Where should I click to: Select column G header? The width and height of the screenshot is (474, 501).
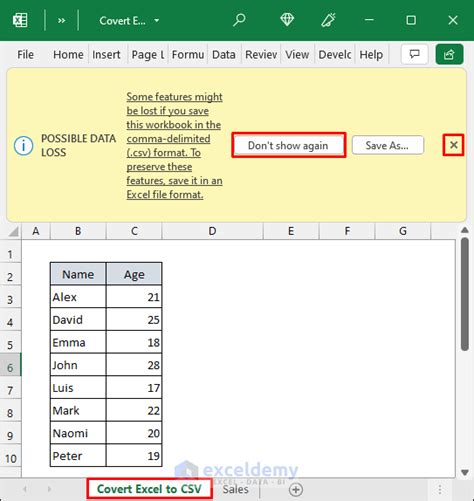[x=403, y=231]
